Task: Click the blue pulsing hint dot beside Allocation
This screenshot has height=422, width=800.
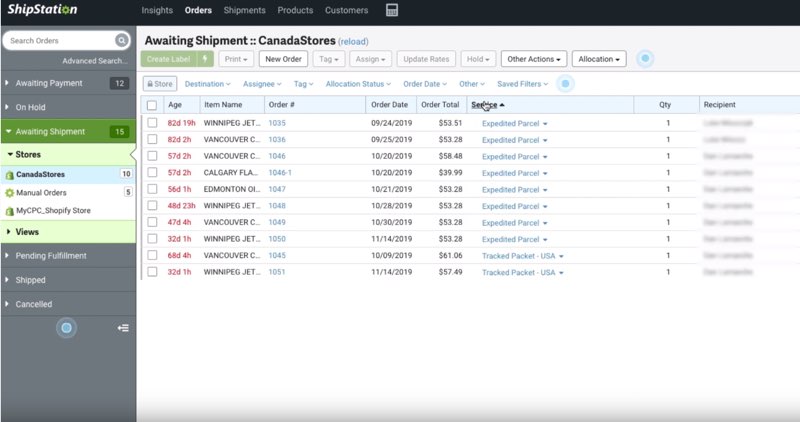Action: tap(645, 59)
